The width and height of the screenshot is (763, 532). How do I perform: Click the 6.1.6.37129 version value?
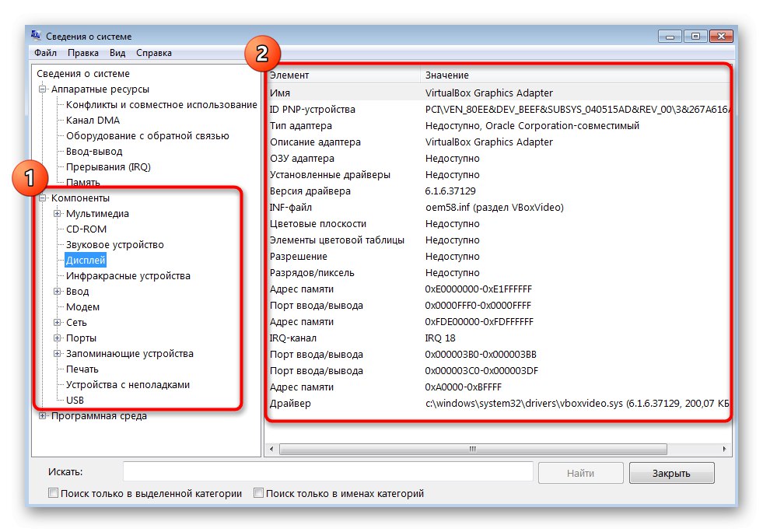(x=450, y=191)
